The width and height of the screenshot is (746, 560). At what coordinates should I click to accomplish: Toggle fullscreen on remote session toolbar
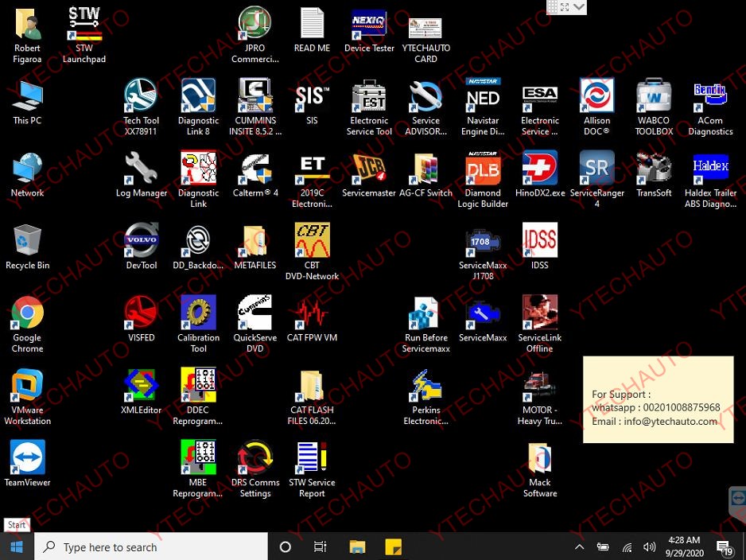point(565,6)
